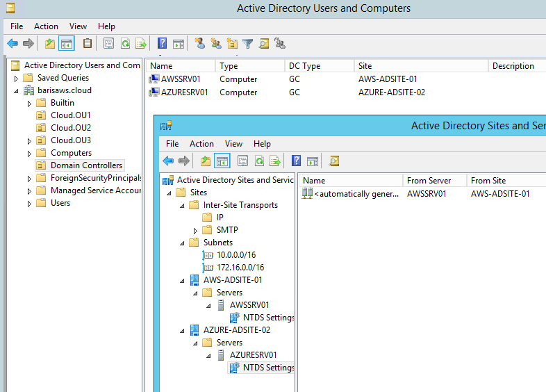Image resolution: width=546 pixels, height=392 pixels.
Task: Sort by Site column header
Action: tap(421, 66)
